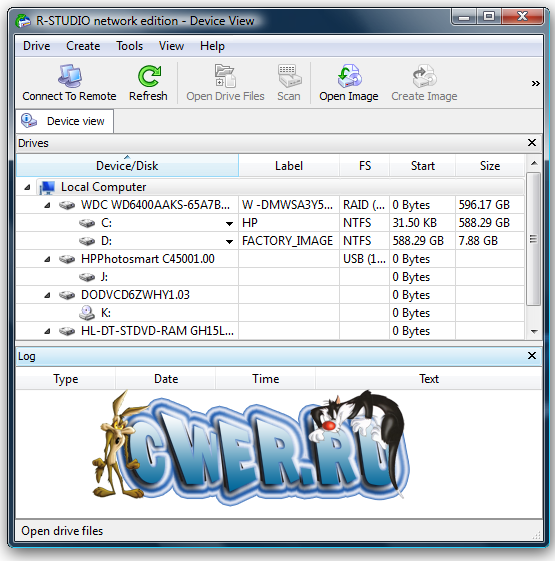
Task: Open the Create menu
Action: [83, 46]
